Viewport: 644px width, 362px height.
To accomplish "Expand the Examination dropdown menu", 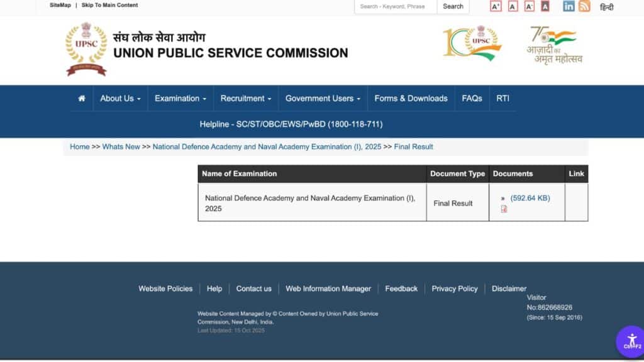I will coord(180,99).
